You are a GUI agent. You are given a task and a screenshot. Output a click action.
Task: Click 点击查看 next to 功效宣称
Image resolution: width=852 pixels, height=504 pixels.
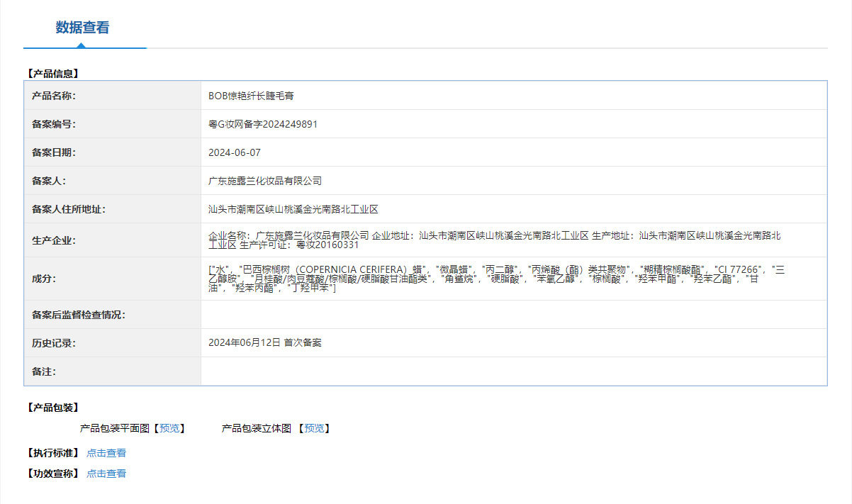[106, 474]
